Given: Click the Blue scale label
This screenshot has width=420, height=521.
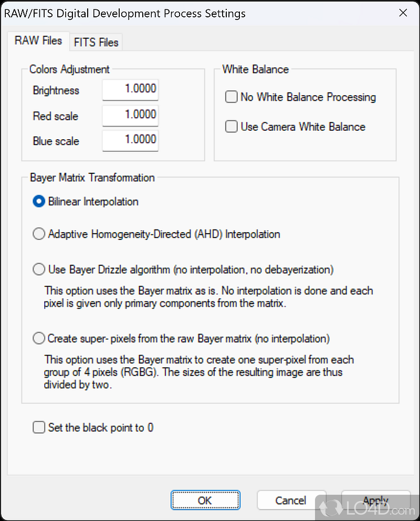Looking at the screenshot, I should click(56, 141).
